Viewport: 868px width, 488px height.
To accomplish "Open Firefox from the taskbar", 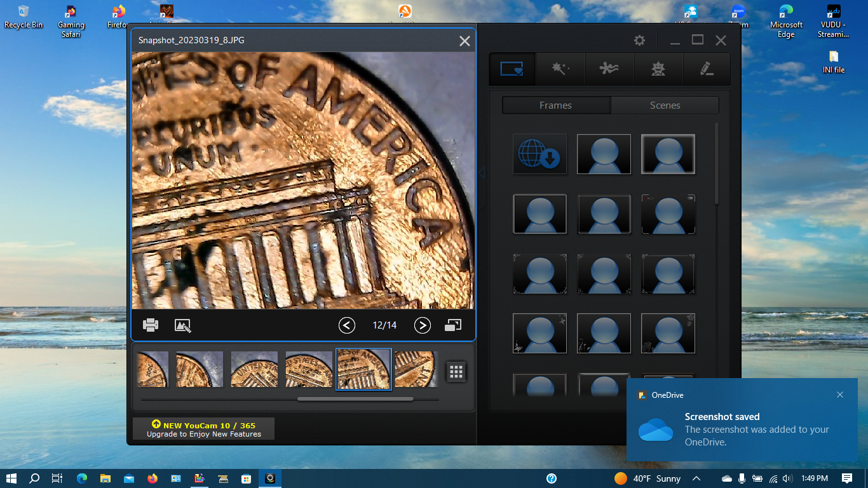I will tap(153, 478).
